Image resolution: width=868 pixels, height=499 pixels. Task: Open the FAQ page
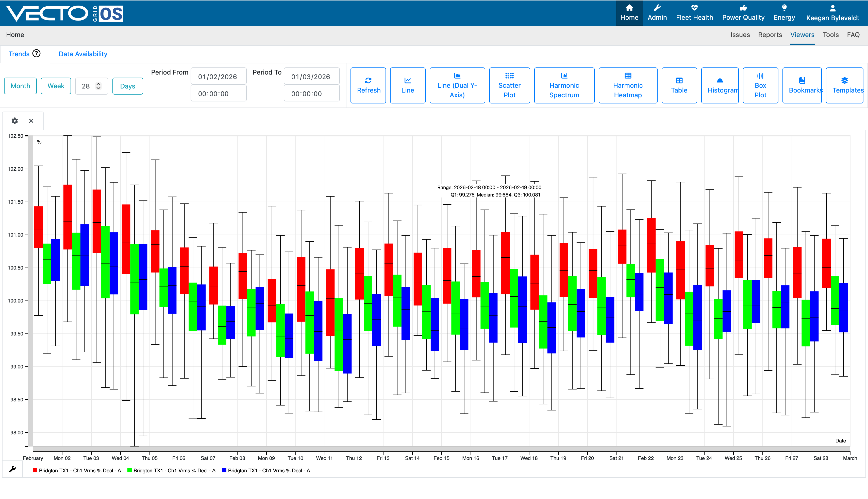coord(853,35)
